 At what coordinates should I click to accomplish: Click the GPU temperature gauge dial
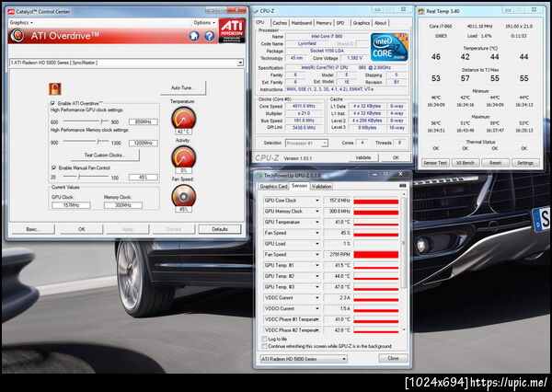coord(183,118)
